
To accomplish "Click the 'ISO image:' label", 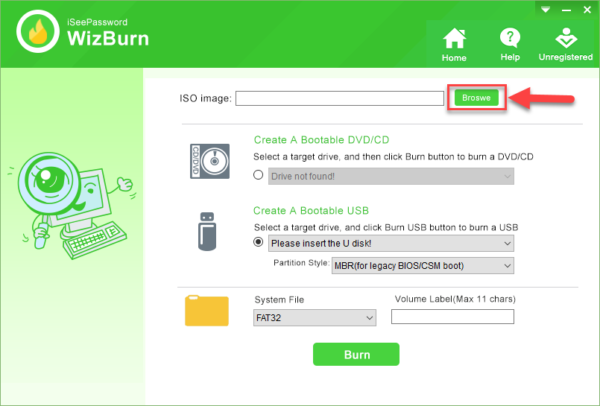I will tap(205, 98).
